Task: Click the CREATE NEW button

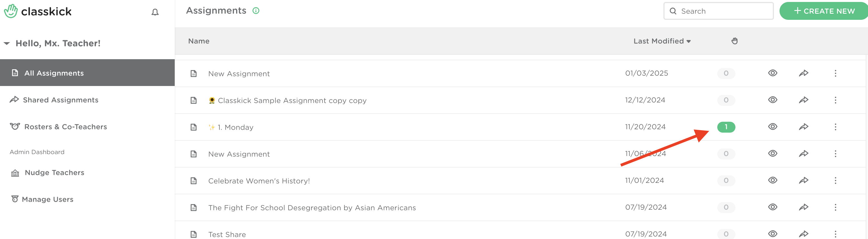Action: point(824,11)
